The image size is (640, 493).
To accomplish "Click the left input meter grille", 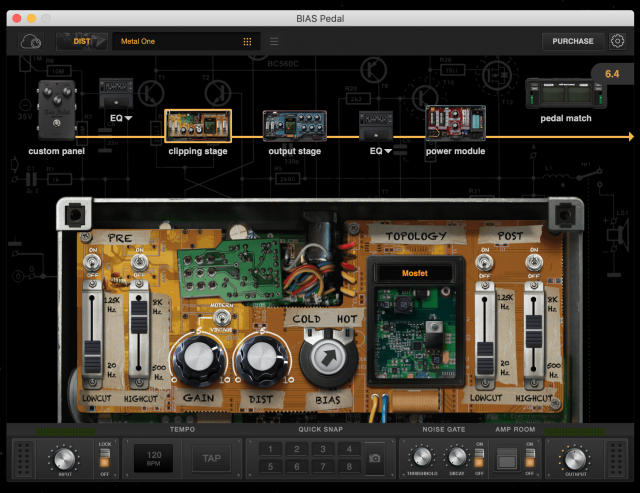I will click(x=24, y=458).
